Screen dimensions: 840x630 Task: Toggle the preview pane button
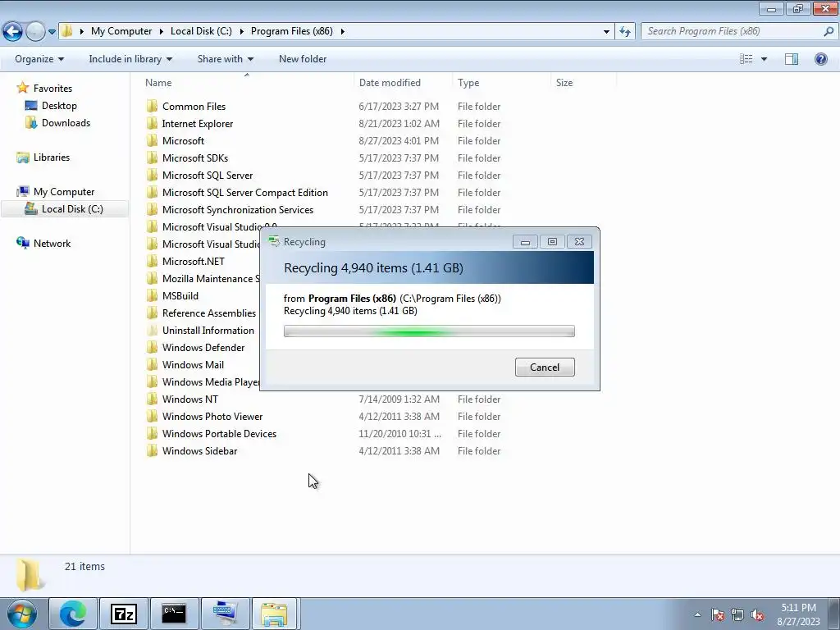pos(792,59)
